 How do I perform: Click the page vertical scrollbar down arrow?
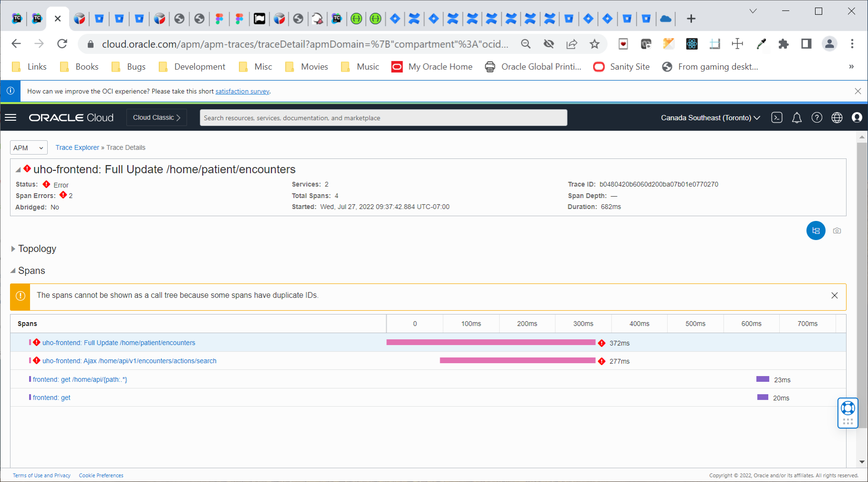point(862,462)
